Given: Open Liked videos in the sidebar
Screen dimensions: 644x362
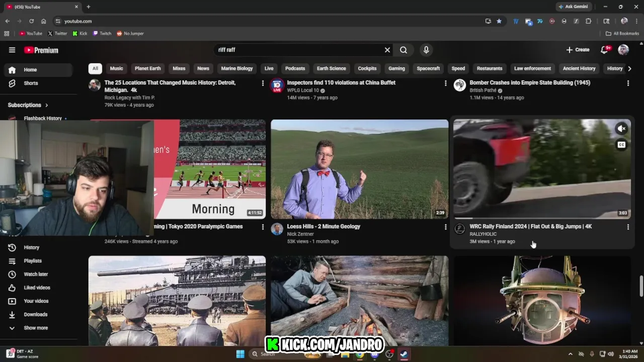Looking at the screenshot, I should click(x=39, y=288).
